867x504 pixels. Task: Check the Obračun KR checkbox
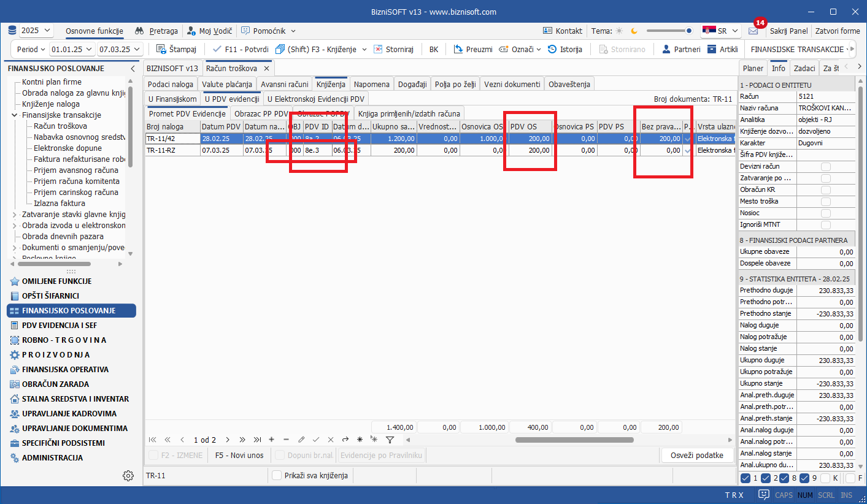[826, 190]
